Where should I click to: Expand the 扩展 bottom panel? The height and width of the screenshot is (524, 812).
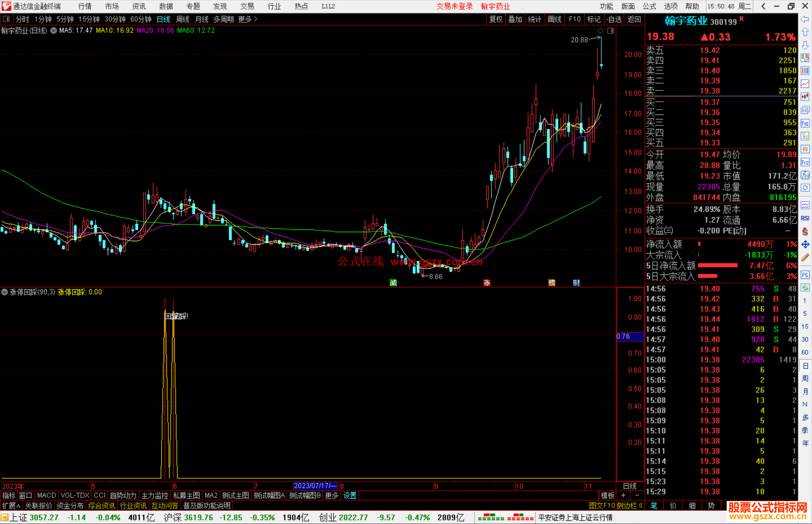point(11,506)
